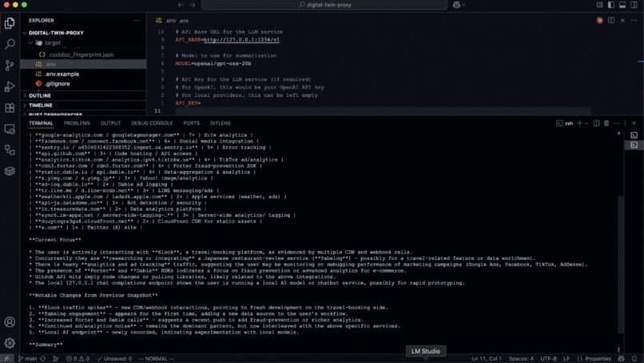
Task: Switch to the OUTPUT panel tab
Action: [110, 123]
